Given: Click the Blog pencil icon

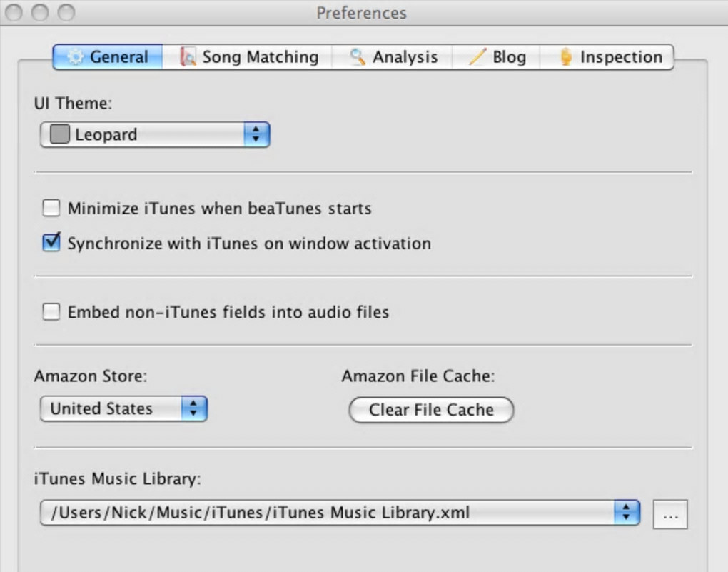Looking at the screenshot, I should click(477, 57).
